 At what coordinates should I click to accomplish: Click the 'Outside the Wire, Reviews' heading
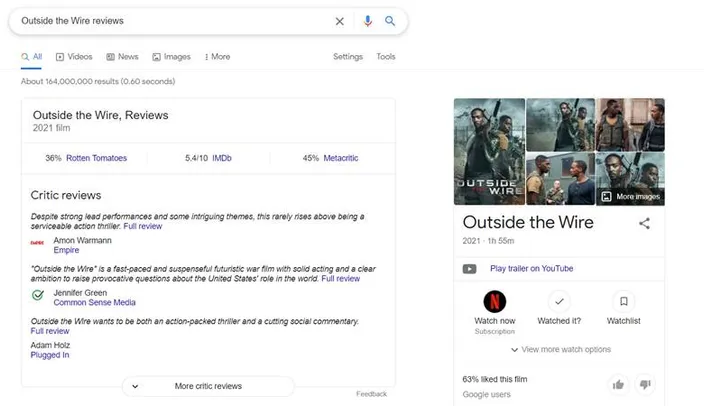pos(101,115)
